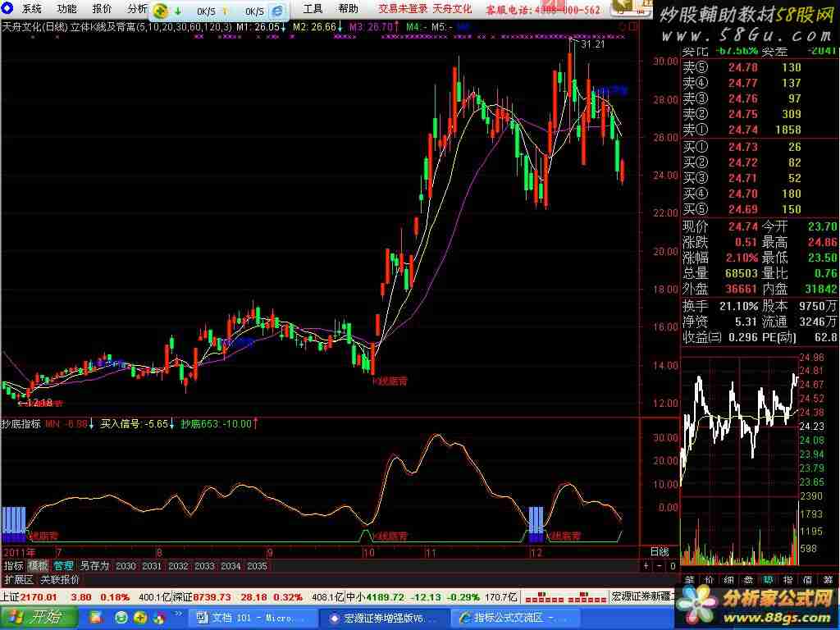Viewport: 840px width, 630px height.
Task: Click the 深证 index value 8739.73
Action: [212, 597]
